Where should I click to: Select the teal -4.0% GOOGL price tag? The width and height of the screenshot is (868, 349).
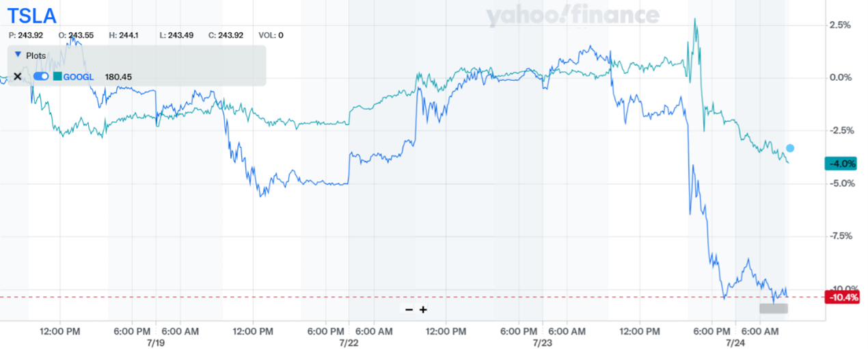point(841,164)
